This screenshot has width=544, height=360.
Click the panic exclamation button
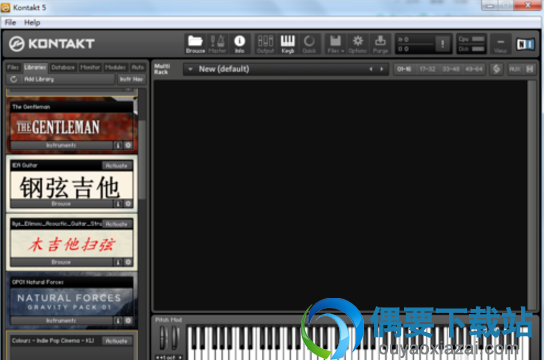click(x=443, y=44)
